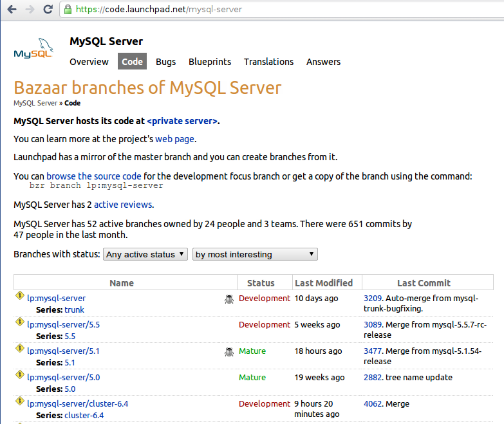This screenshot has height=424, width=504.
Task: Click the MySQL dolphin logo
Action: tap(33, 48)
